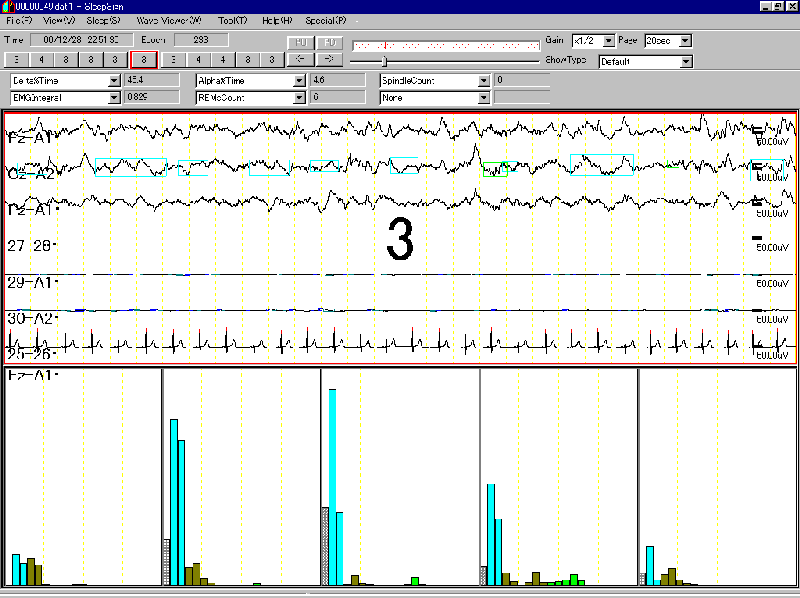The height and width of the screenshot is (598, 800).
Task: Click the 25-26 ECG channel label
Action: point(30,353)
